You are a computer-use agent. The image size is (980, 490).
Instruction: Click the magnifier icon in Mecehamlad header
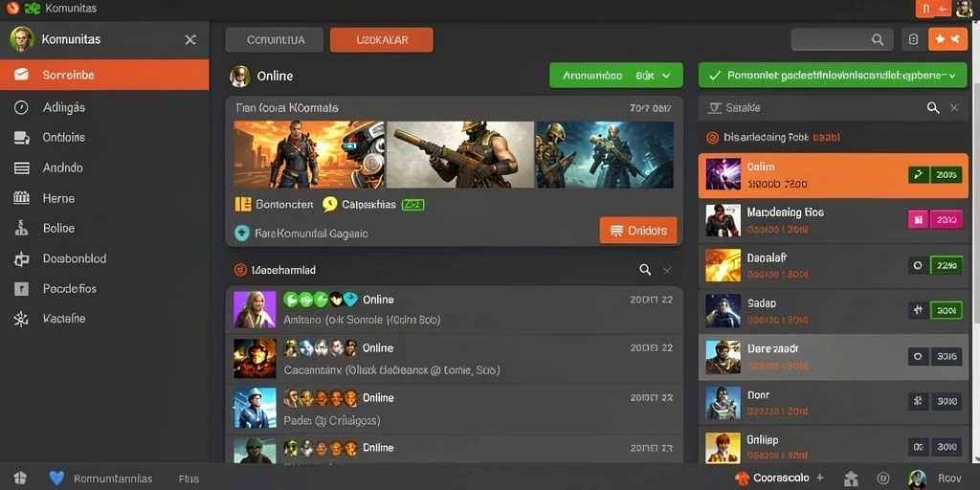(x=645, y=269)
